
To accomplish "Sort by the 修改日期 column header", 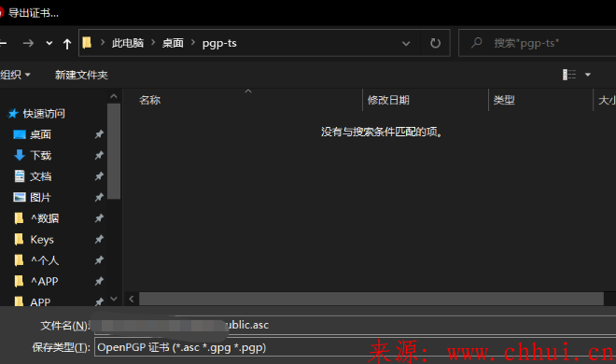I will [388, 100].
